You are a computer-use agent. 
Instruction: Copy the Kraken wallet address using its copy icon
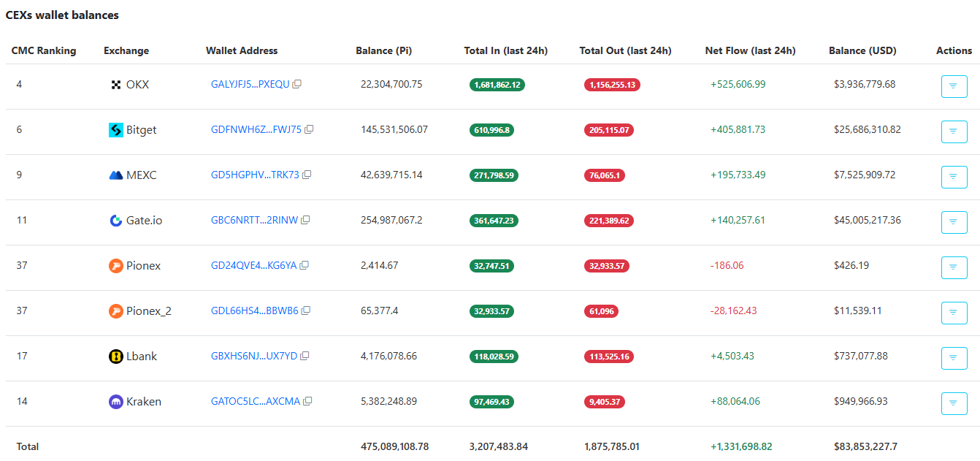click(307, 400)
